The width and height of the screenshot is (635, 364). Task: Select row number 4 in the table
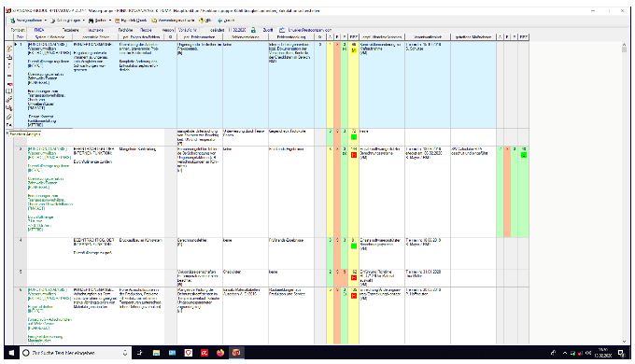pyautogui.click(x=21, y=240)
